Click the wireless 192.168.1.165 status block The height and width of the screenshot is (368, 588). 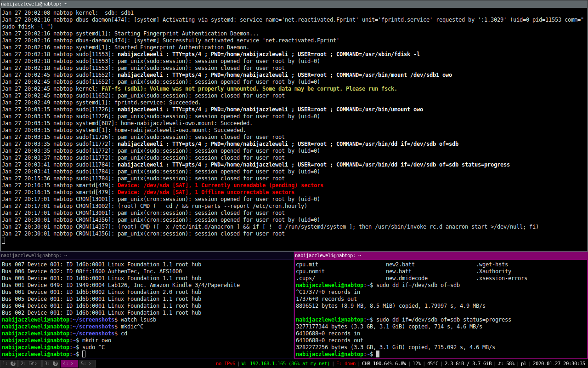285,363
